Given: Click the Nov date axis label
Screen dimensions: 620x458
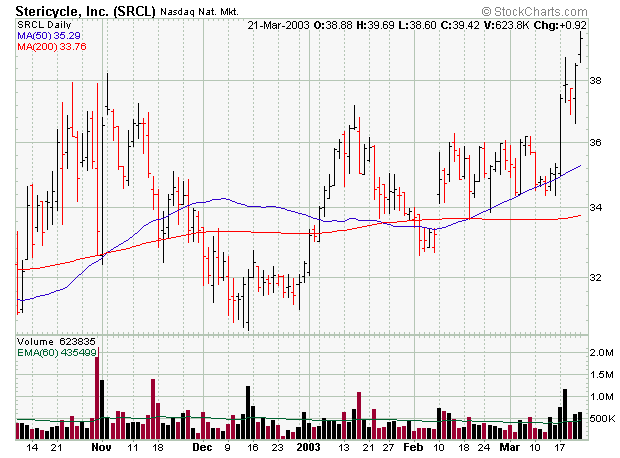Looking at the screenshot, I should pos(101,447).
